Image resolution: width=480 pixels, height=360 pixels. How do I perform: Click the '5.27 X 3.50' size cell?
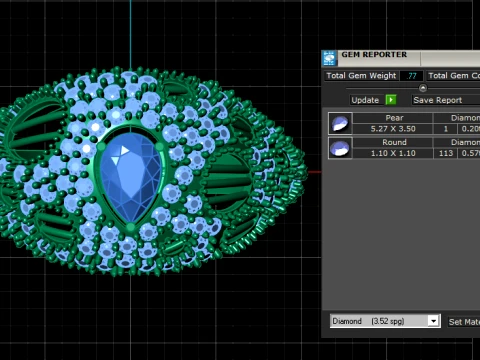393,129
